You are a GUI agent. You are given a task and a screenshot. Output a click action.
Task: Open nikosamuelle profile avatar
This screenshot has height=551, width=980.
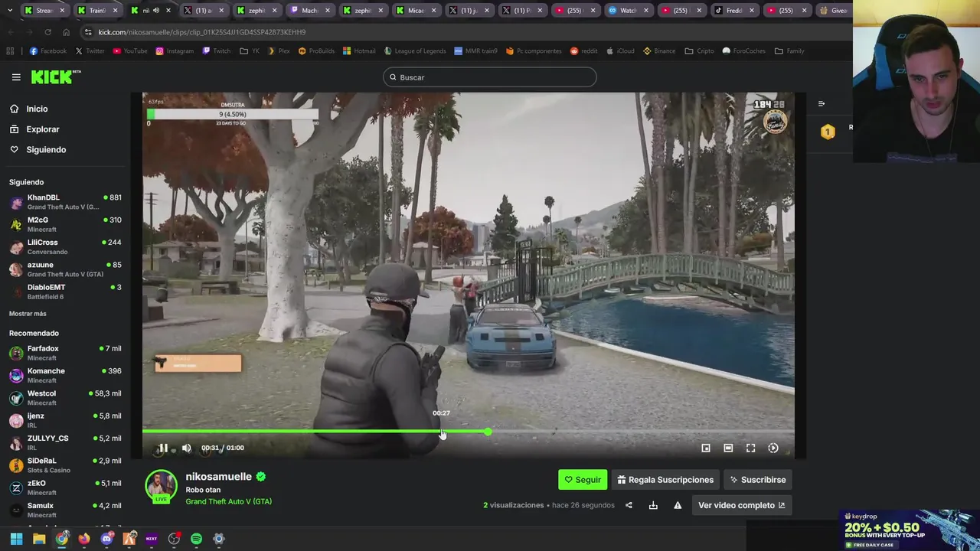coord(161,486)
